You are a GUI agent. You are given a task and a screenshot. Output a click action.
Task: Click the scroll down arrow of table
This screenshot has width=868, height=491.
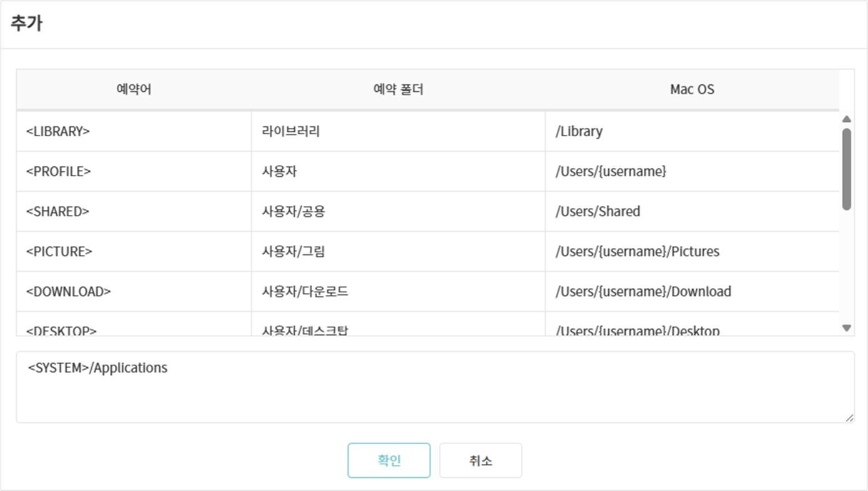click(847, 328)
